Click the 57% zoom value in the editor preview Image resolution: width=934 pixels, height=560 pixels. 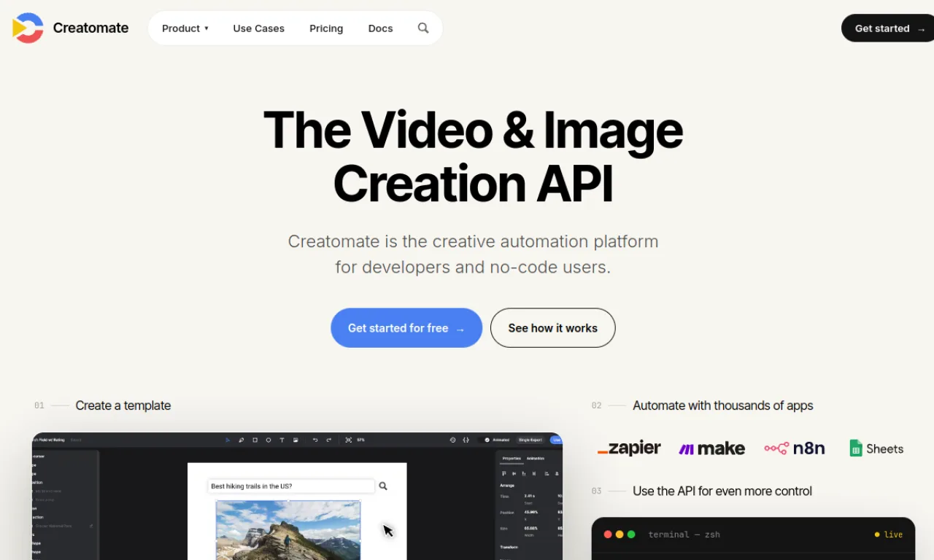coord(360,440)
